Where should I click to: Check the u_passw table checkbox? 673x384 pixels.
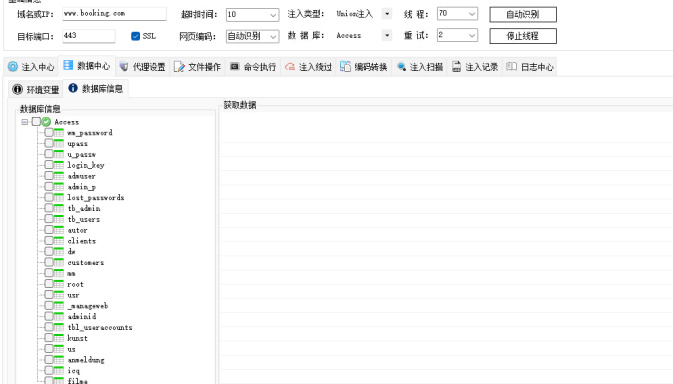tap(49, 154)
